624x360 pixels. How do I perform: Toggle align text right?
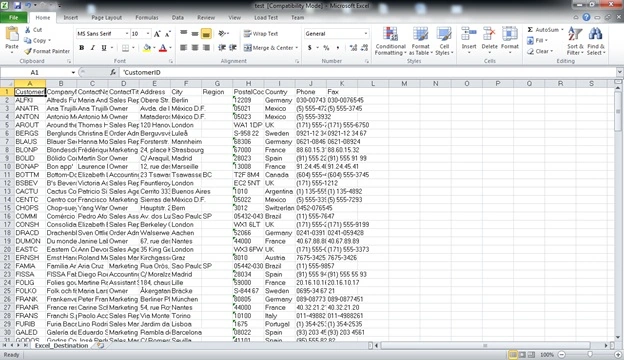pos(206,48)
